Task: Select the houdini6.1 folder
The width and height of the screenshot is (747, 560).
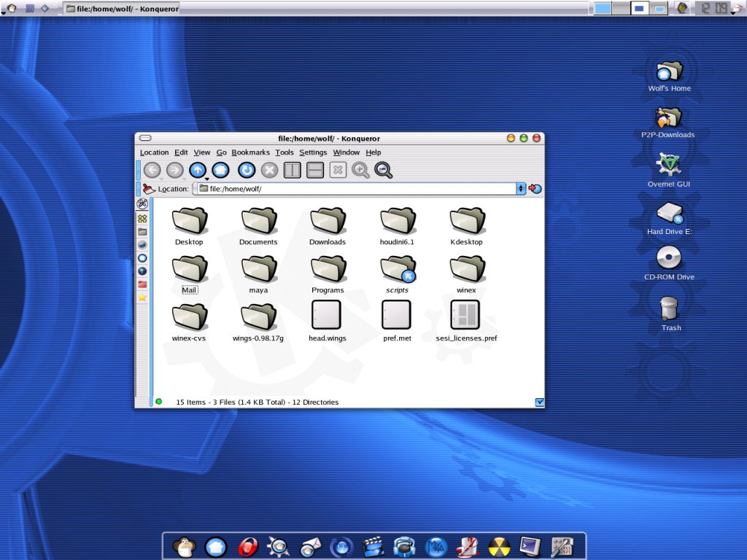Action: (397, 226)
